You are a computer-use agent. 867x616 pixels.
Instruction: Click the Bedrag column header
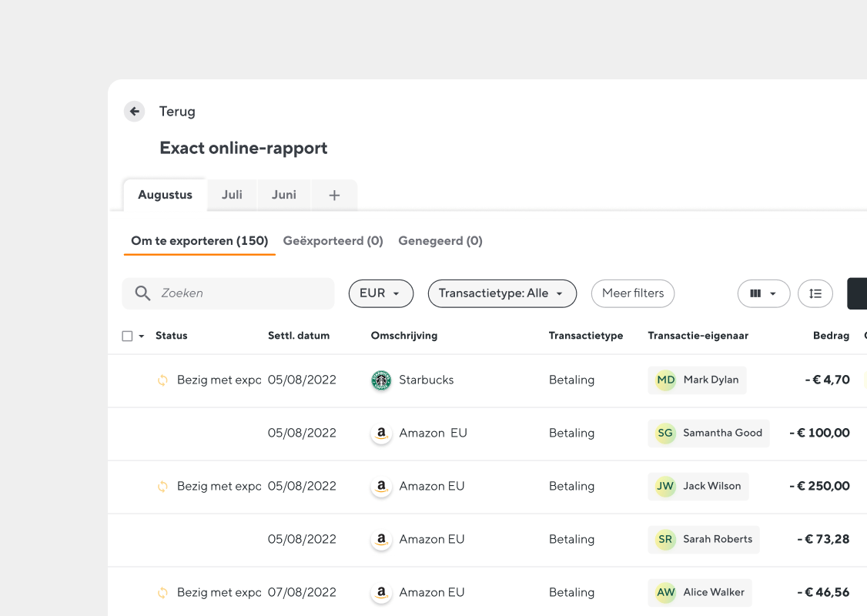click(831, 336)
